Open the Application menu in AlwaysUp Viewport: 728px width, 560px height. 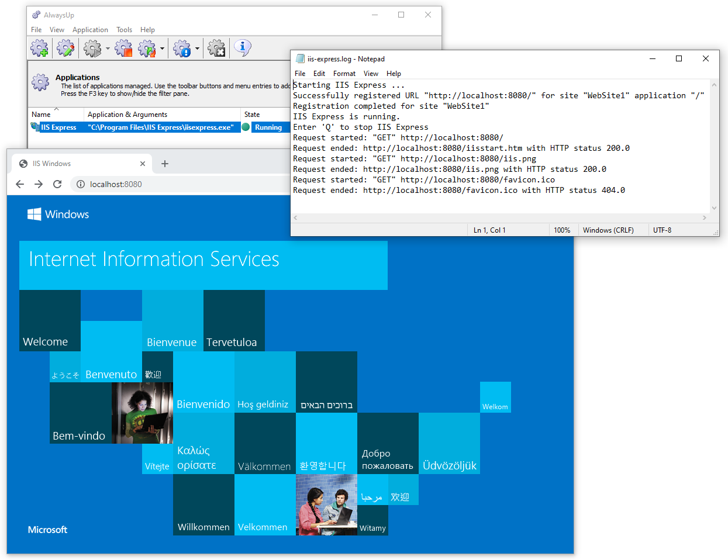90,30
